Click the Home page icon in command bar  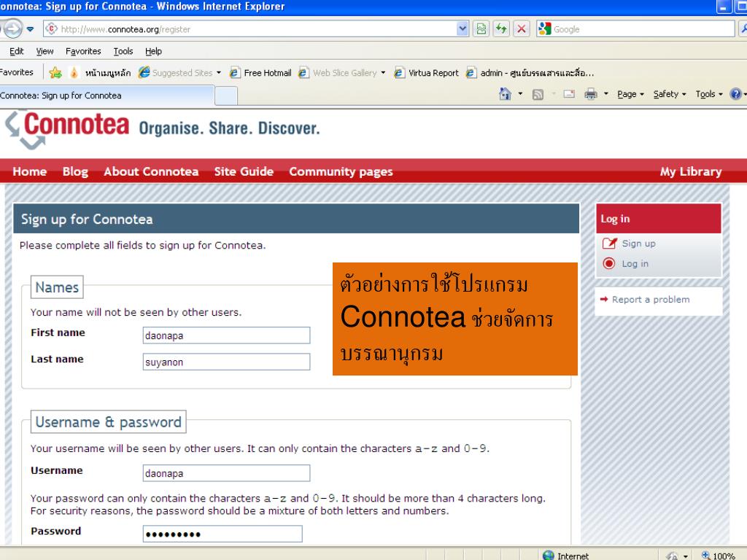point(505,94)
